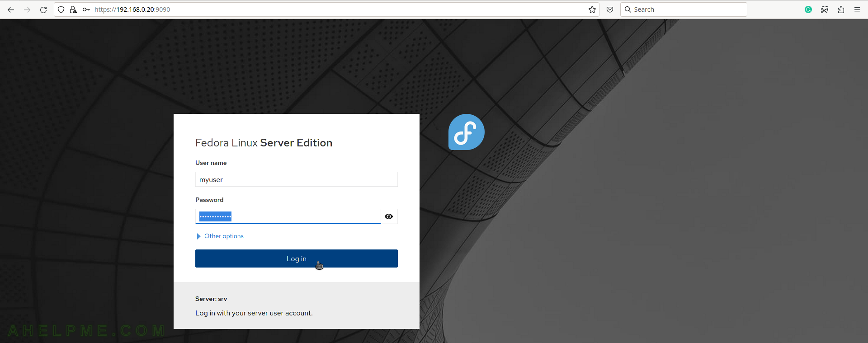Open saved logins key icon
Viewport: 868px width, 343px height.
(86, 9)
